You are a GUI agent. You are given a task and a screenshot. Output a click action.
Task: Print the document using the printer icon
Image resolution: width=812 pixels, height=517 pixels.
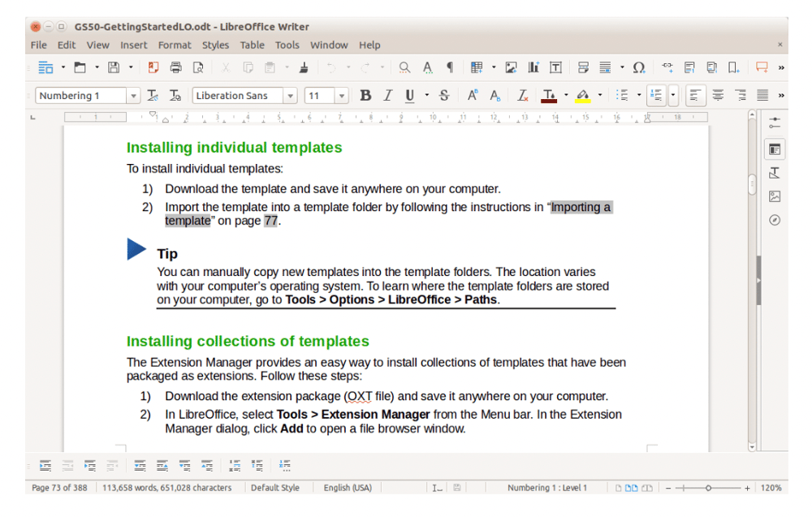[x=176, y=67]
